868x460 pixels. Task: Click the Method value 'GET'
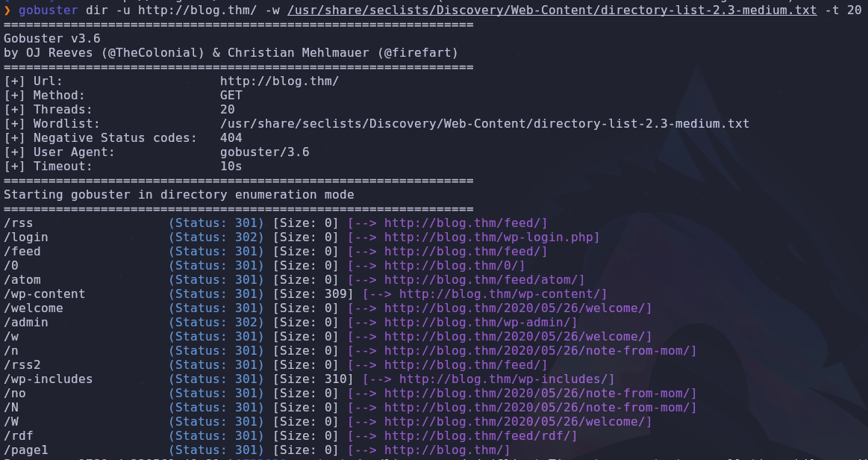click(231, 95)
